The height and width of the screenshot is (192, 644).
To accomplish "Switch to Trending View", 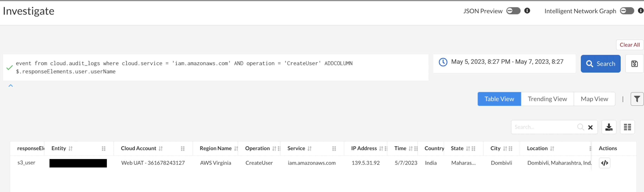I will pyautogui.click(x=547, y=99).
